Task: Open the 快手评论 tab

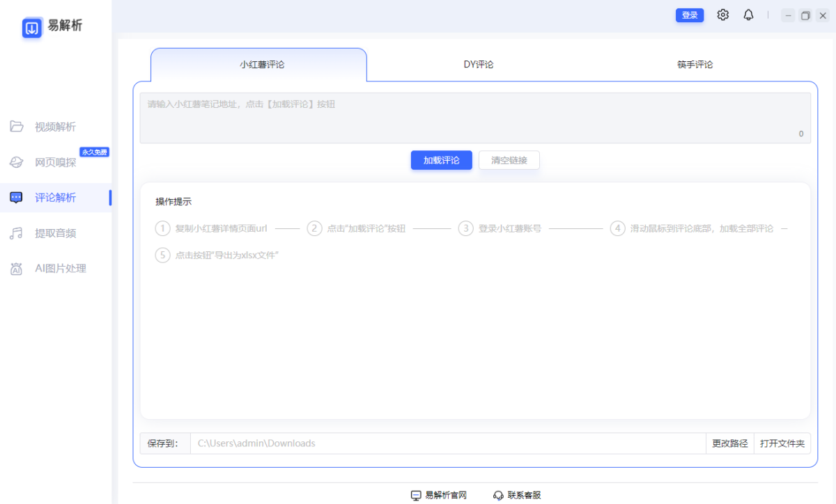Action: (694, 64)
